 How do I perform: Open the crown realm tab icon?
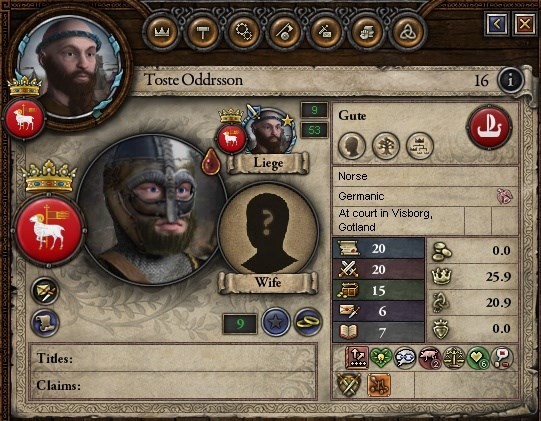click(x=162, y=32)
